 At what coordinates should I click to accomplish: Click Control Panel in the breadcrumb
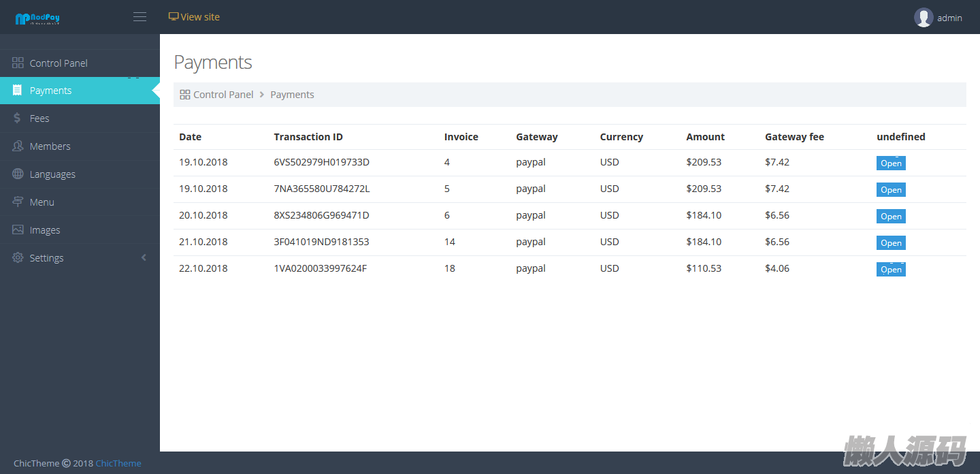tap(223, 95)
